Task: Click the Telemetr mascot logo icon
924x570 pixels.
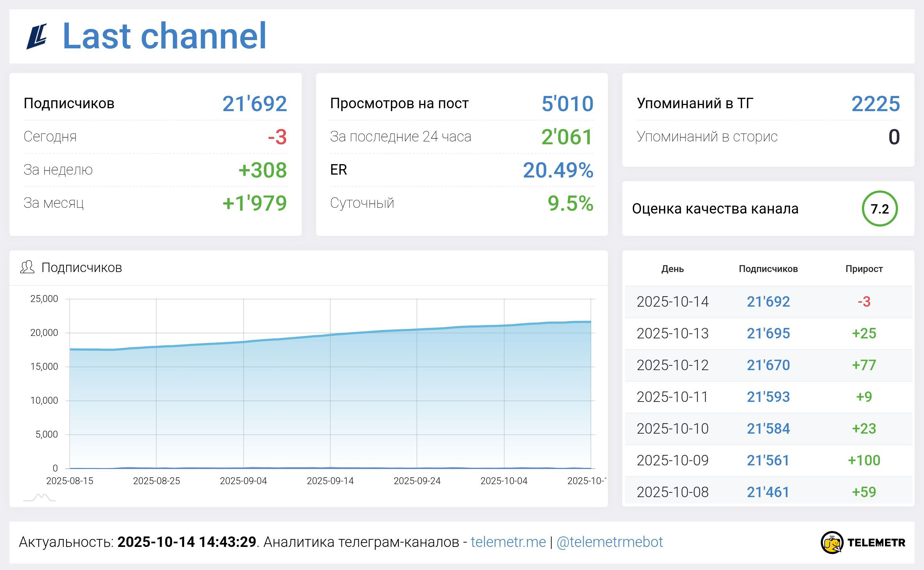Action: coord(832,543)
